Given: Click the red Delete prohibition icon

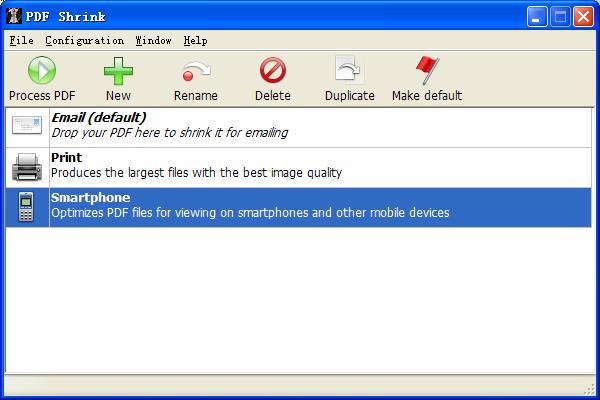Looking at the screenshot, I should (272, 70).
